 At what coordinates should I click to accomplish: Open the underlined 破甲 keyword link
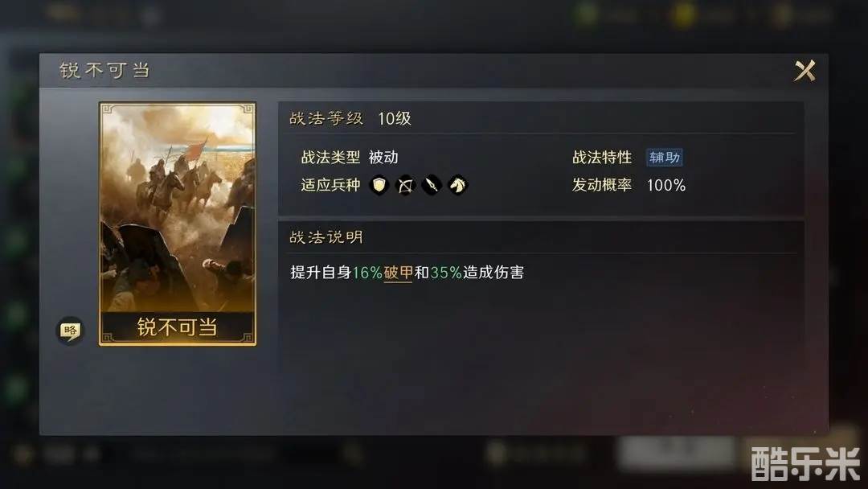coord(399,273)
